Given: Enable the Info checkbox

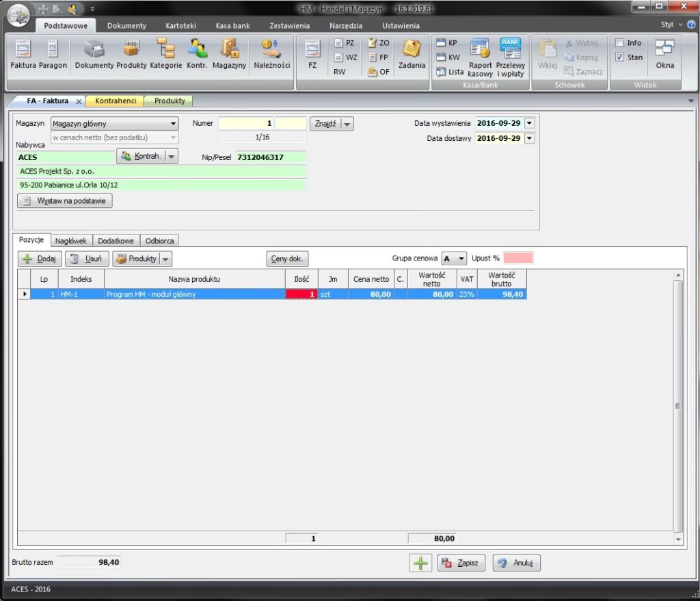Looking at the screenshot, I should pos(619,43).
